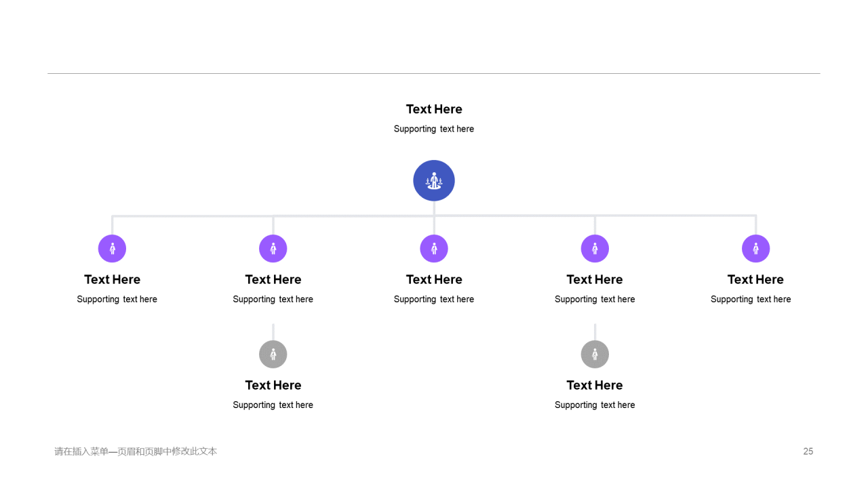Image resolution: width=868 pixels, height=488 pixels.
Task: Click the topmost "Text Here" heading above the blue circle
Action: (434, 109)
